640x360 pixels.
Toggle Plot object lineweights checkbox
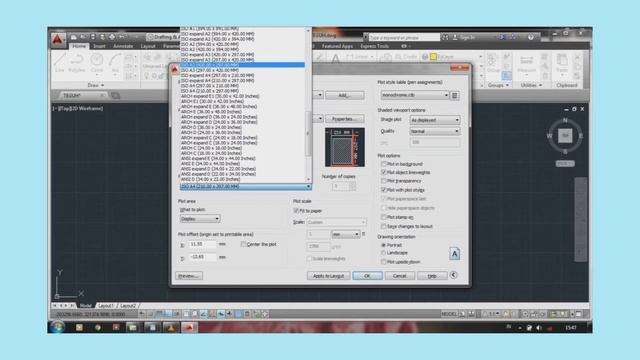(x=384, y=172)
